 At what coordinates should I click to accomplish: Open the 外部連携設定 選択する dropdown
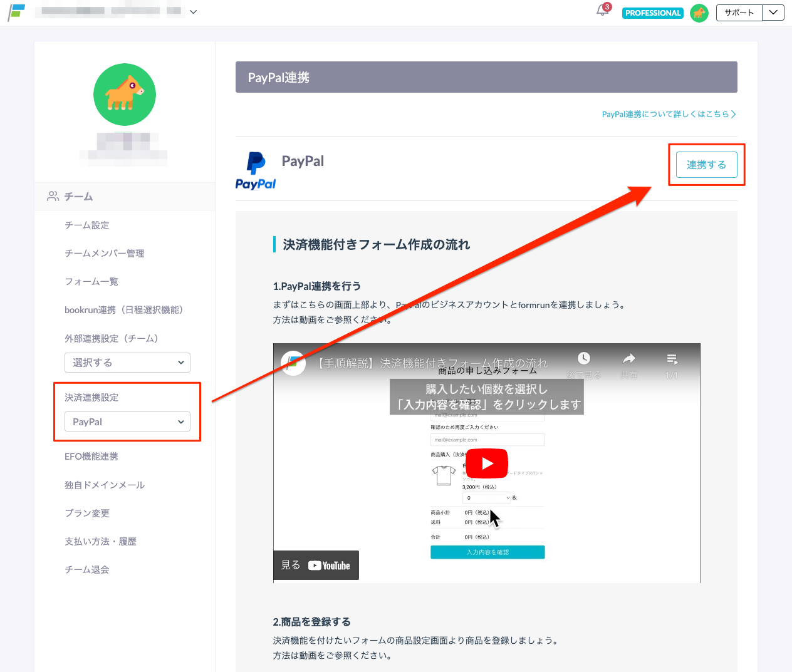coord(127,363)
